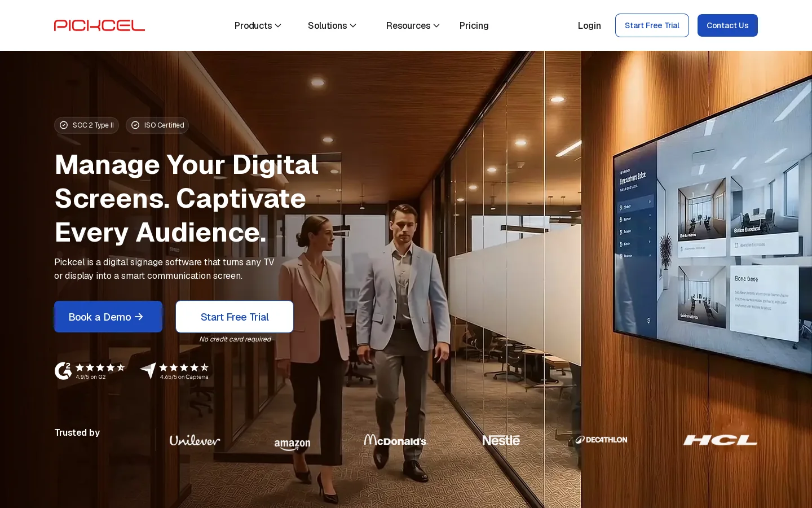Image resolution: width=812 pixels, height=508 pixels.
Task: Expand the Resources dropdown chevron
Action: pos(436,26)
